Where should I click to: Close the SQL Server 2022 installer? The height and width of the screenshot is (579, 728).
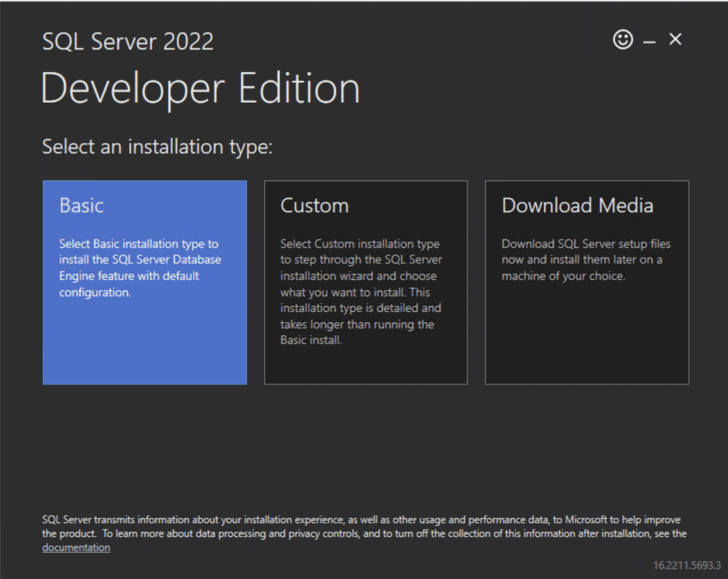click(675, 39)
